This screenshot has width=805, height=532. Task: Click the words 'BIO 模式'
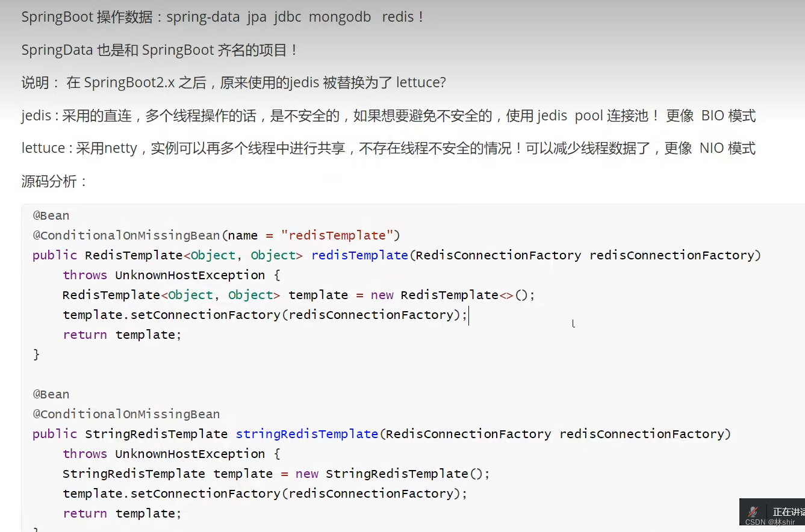(729, 116)
